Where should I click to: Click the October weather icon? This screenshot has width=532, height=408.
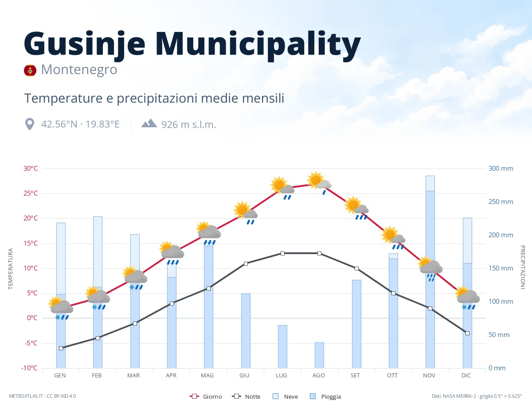[x=393, y=238]
